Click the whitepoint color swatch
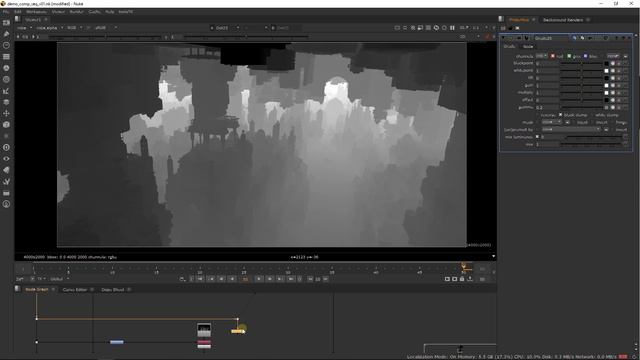 point(607,71)
